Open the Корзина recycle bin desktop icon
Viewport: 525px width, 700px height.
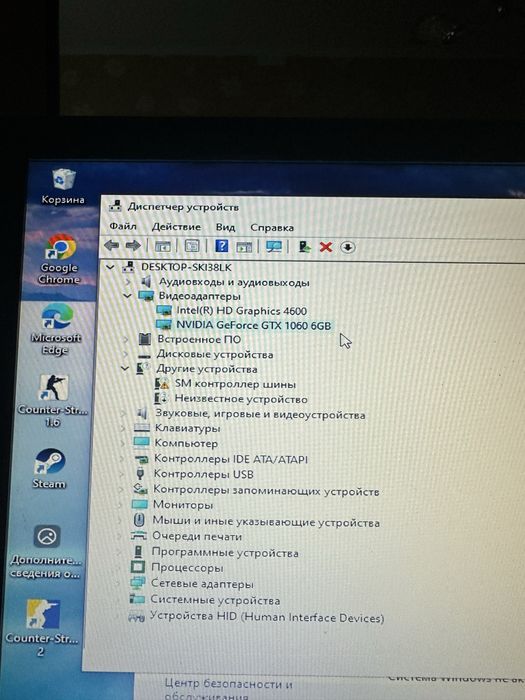[x=63, y=186]
